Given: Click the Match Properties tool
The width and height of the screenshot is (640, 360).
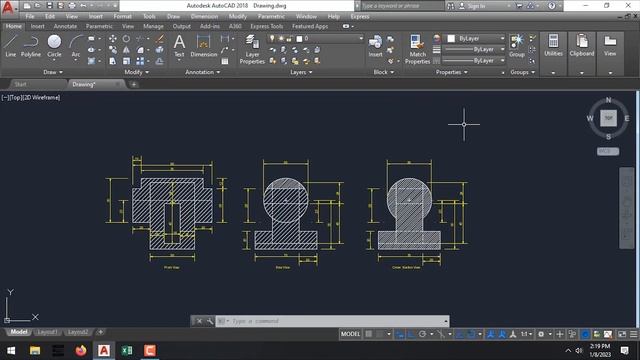Looking at the screenshot, I should click(417, 49).
